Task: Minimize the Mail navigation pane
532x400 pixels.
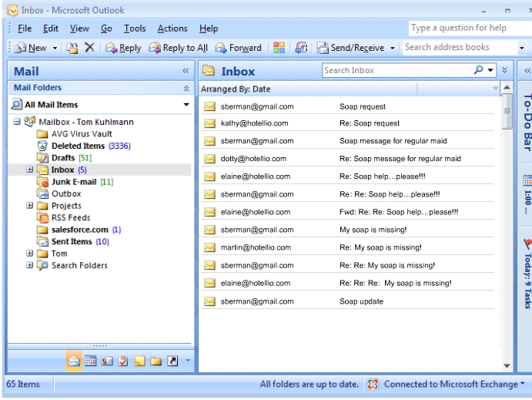Action: tap(185, 71)
